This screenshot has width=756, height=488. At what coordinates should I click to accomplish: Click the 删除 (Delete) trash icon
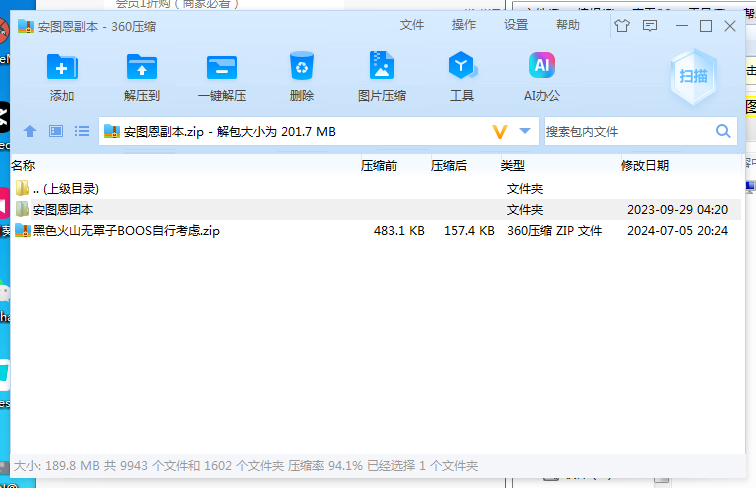click(x=302, y=66)
